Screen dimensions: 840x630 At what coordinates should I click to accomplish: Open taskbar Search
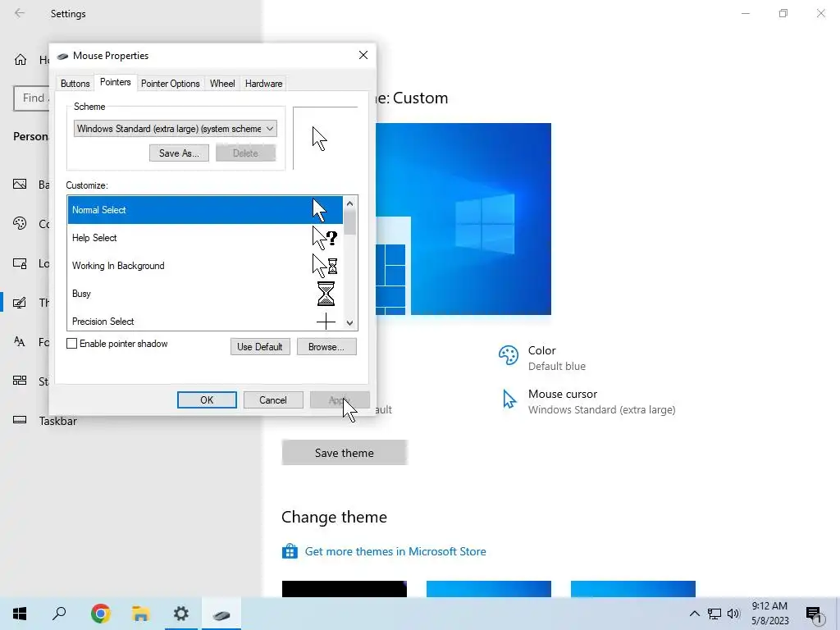click(59, 614)
